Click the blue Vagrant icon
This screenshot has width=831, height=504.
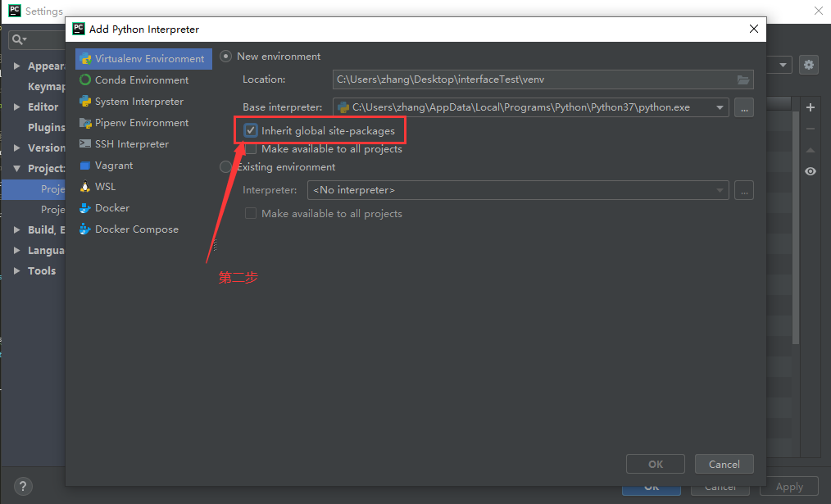pos(84,166)
